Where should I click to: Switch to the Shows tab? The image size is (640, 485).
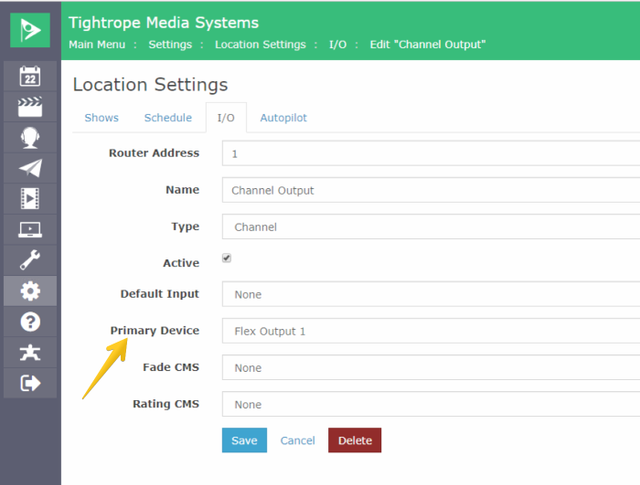pyautogui.click(x=102, y=118)
